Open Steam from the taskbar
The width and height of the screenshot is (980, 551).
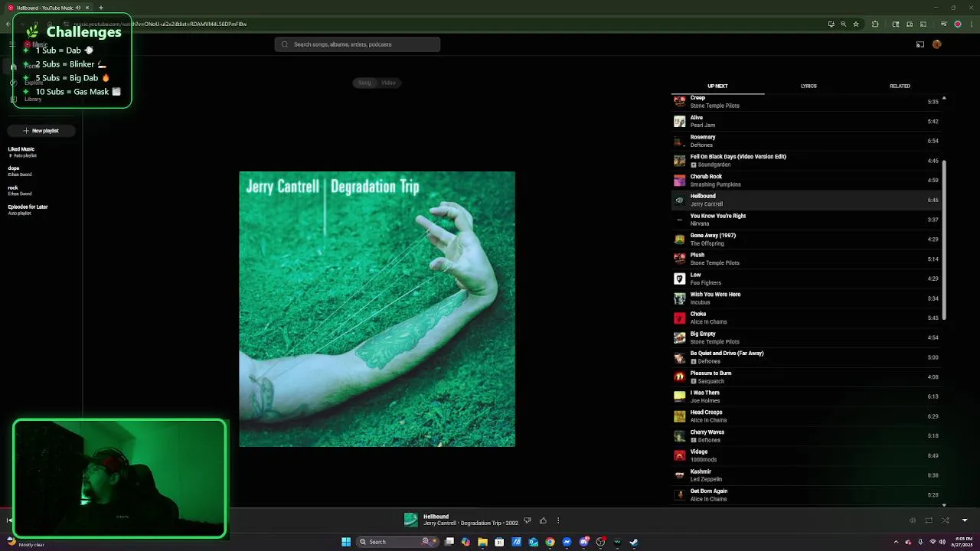coord(634,542)
